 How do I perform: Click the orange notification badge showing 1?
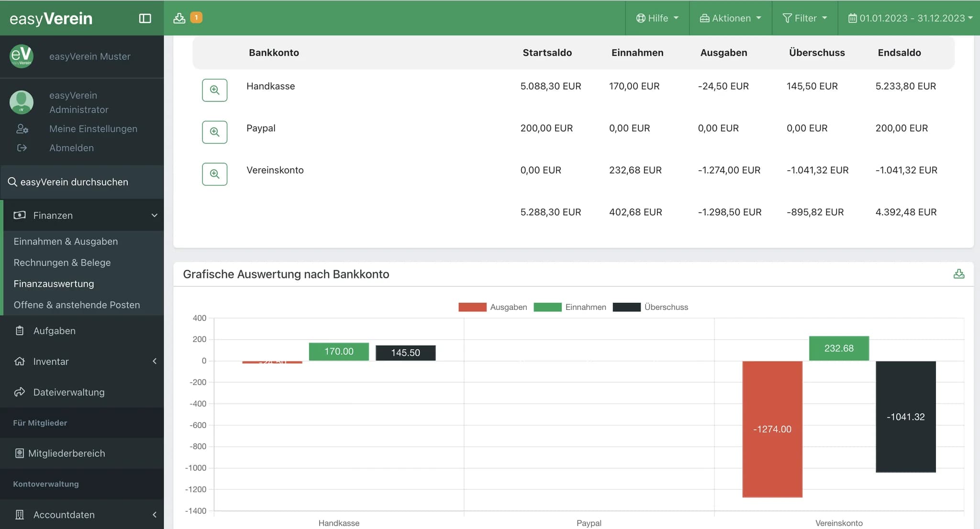point(196,17)
